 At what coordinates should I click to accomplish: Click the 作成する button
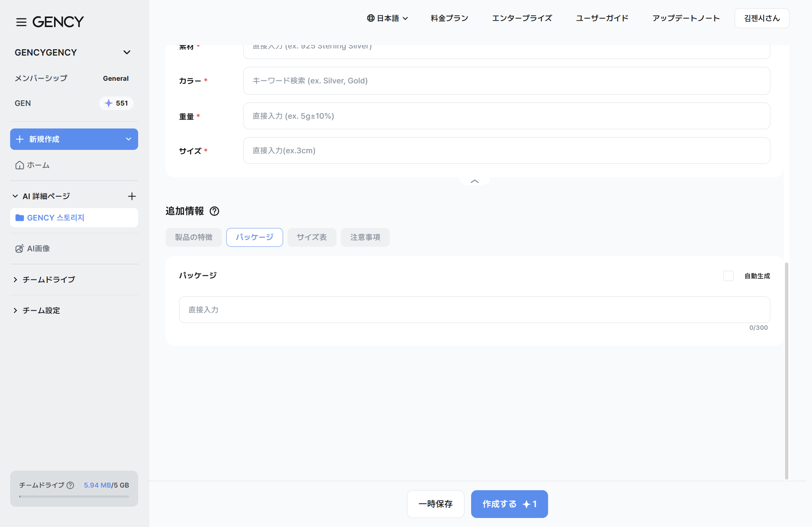(x=509, y=504)
